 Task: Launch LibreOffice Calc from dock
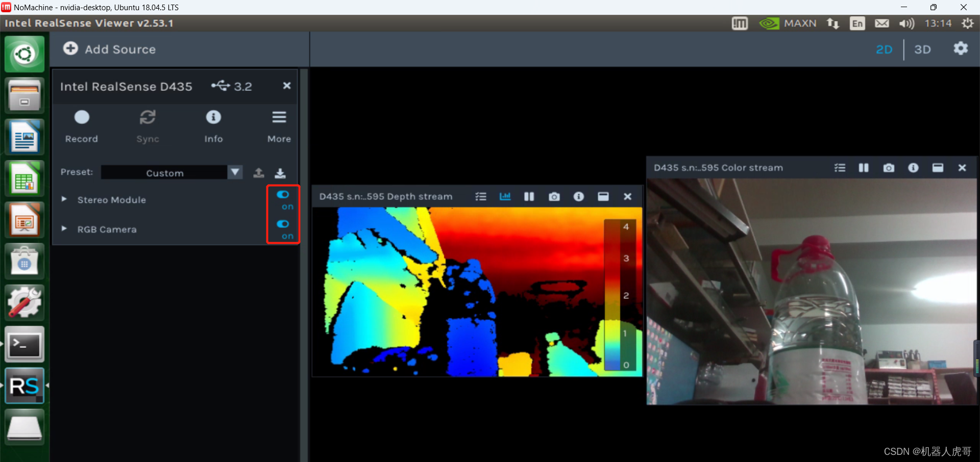click(24, 178)
